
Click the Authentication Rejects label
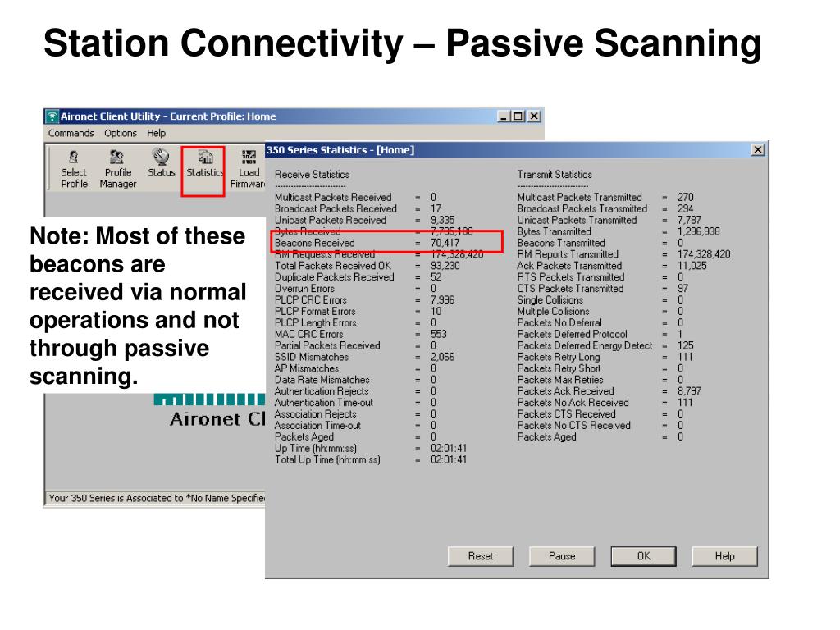[322, 391]
